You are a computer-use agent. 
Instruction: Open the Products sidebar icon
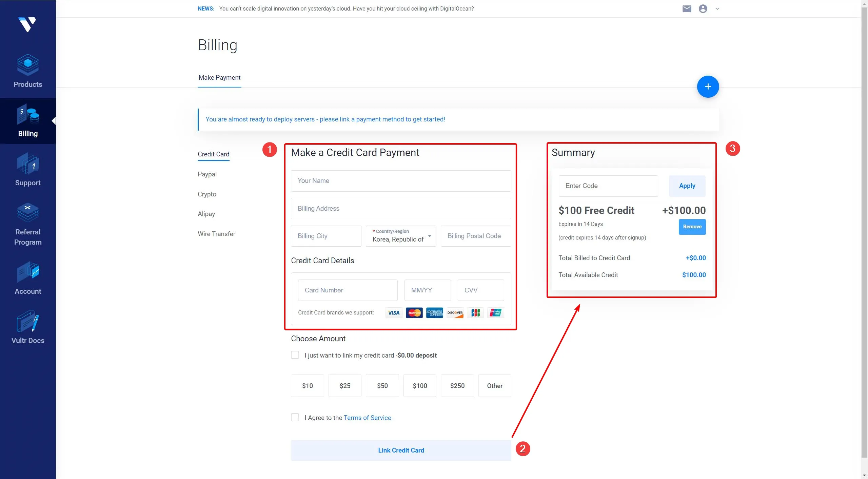coord(28,65)
